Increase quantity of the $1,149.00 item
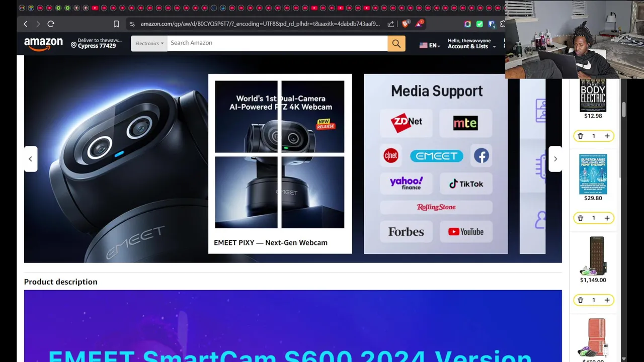644x362 pixels. (607, 300)
